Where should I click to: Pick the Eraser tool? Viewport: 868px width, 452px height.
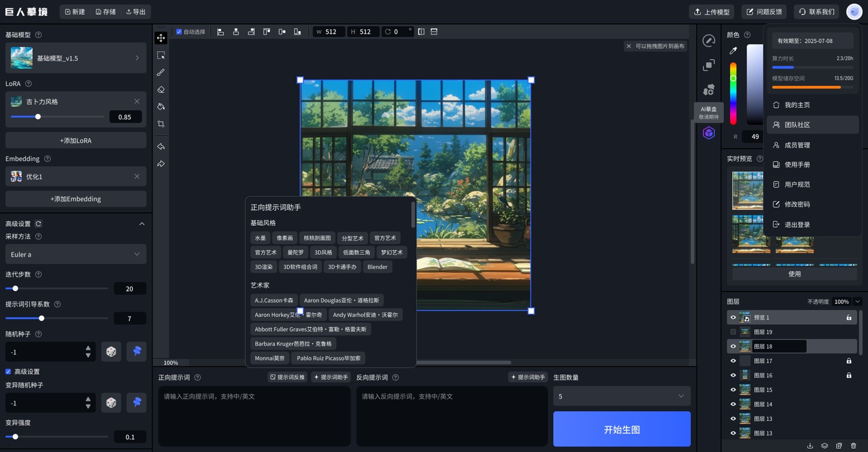160,89
